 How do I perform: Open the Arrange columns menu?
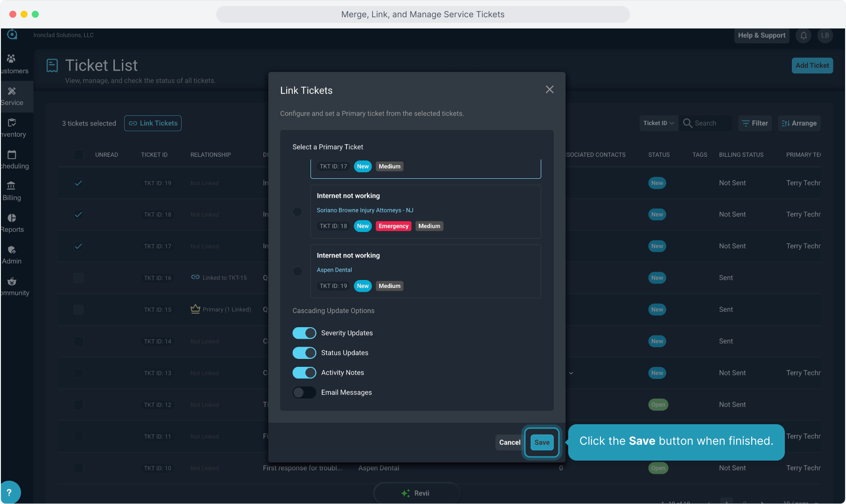click(799, 123)
